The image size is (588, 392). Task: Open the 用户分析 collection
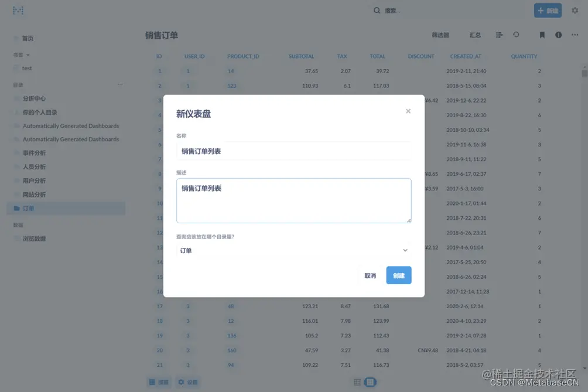(x=34, y=180)
